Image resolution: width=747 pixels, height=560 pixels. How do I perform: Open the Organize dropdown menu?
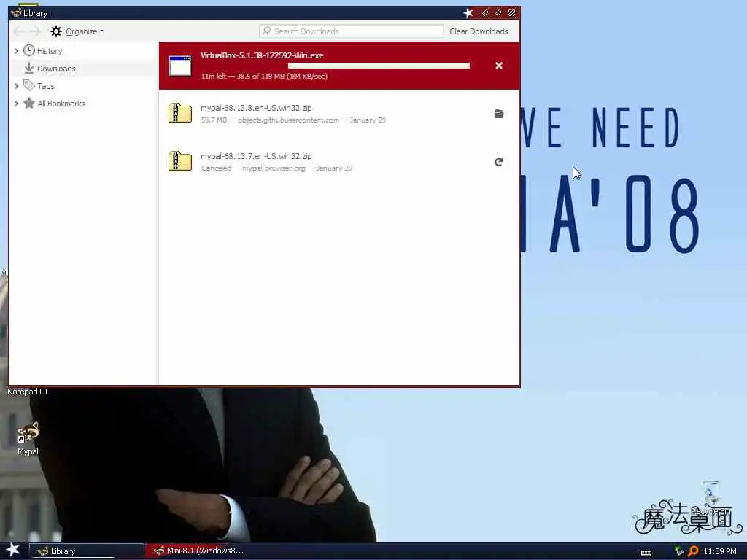click(x=85, y=31)
